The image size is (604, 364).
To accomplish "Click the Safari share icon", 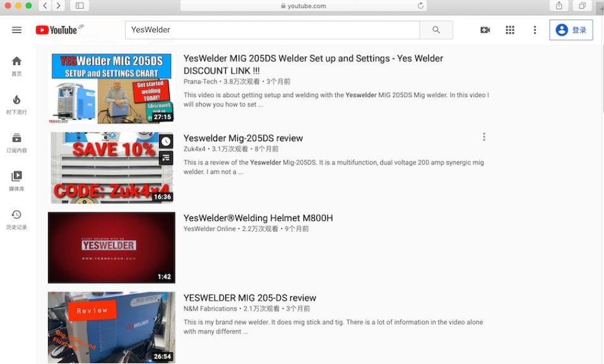I will pyautogui.click(x=559, y=6).
